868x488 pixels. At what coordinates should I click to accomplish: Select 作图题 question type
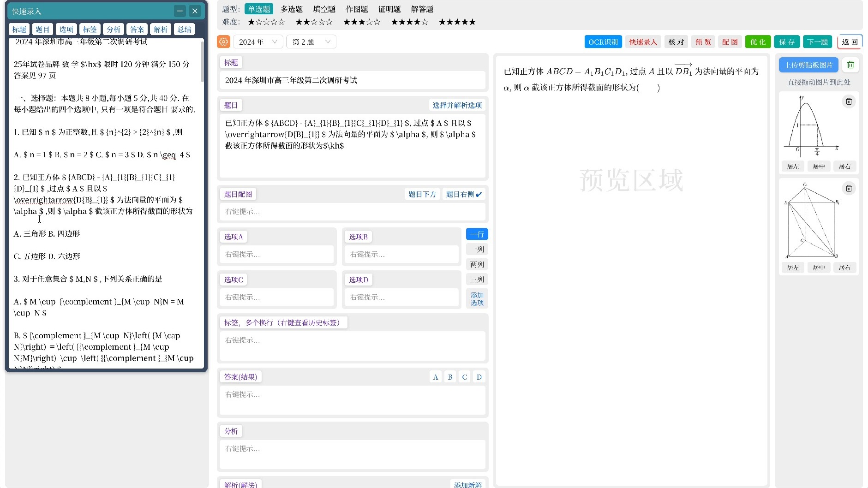coord(357,9)
